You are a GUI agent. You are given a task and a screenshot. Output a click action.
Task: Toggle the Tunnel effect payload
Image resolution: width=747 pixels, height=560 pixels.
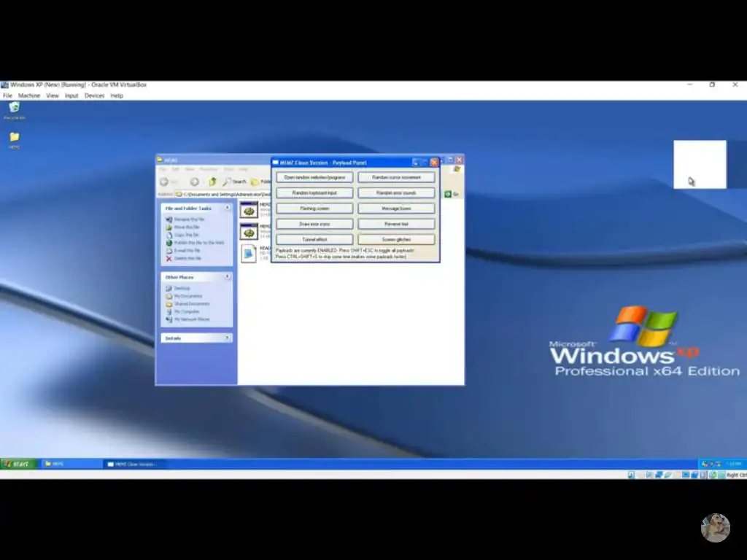pos(314,239)
